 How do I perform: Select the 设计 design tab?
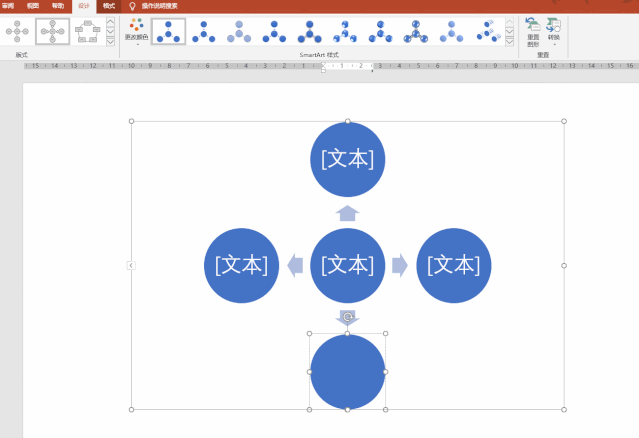(x=84, y=6)
